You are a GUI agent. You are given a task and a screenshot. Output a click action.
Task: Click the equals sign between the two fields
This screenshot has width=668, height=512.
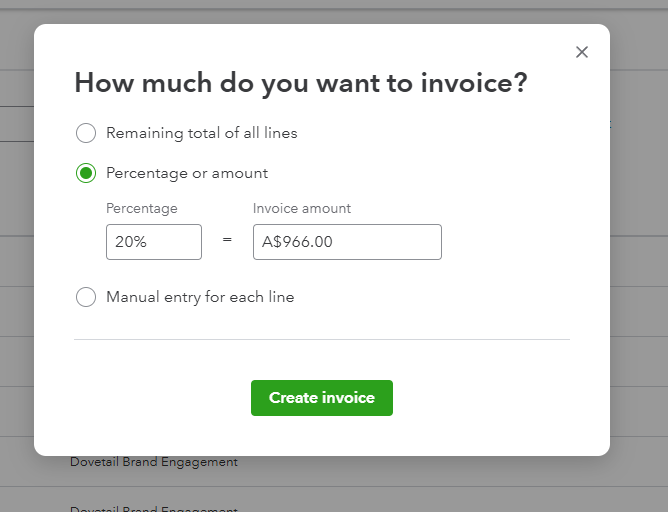[x=227, y=242]
